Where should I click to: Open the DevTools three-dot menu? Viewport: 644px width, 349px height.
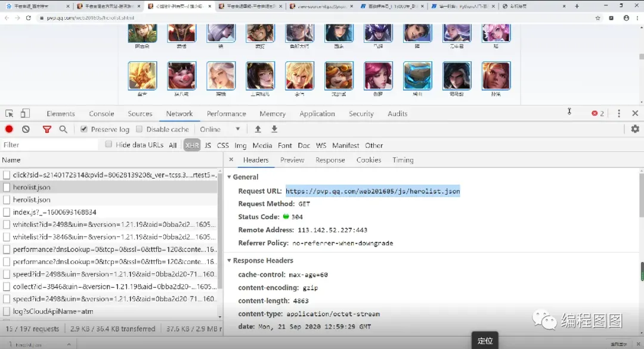pos(619,114)
